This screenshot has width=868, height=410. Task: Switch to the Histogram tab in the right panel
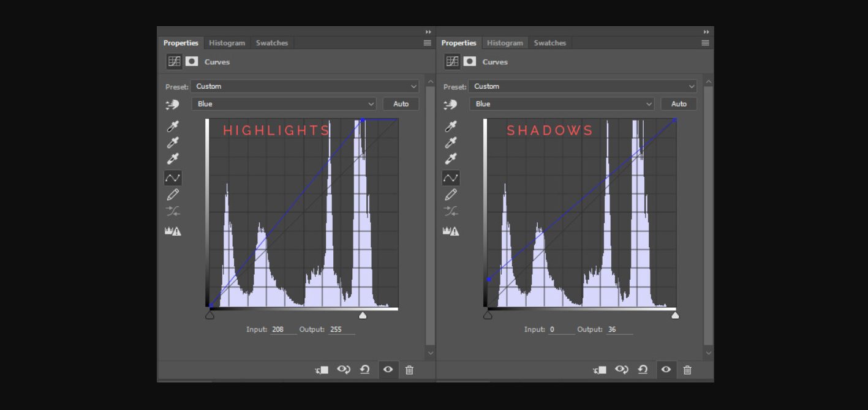coord(505,43)
